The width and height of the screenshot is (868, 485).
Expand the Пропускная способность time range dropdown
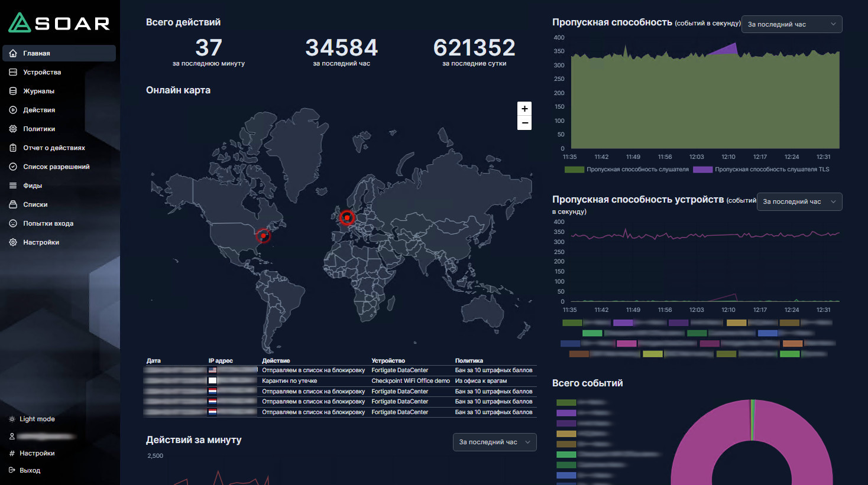791,24
